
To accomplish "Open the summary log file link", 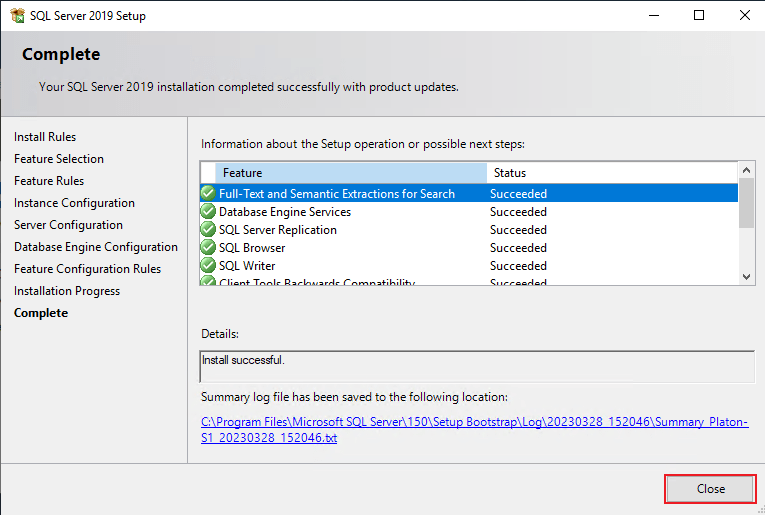I will [474, 430].
